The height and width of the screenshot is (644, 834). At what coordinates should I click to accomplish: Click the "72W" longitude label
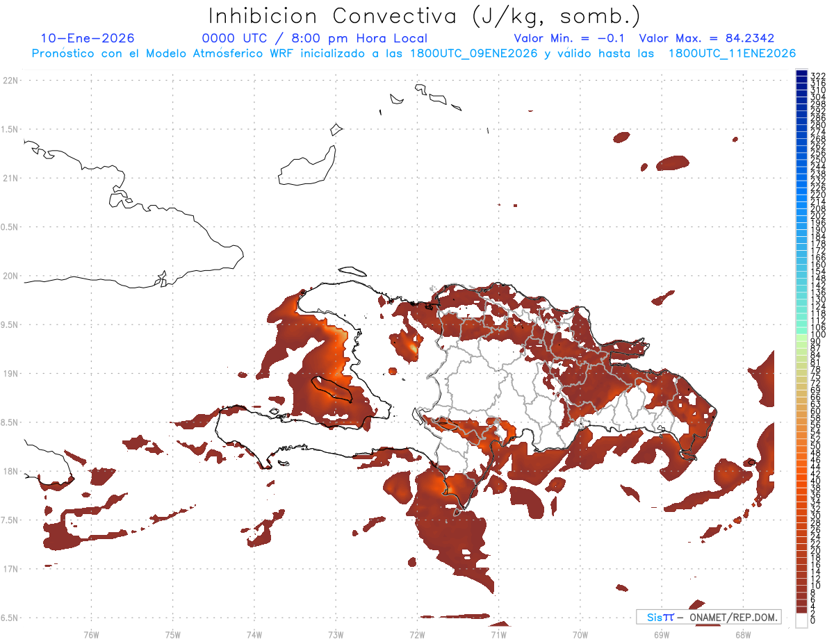tap(417, 634)
